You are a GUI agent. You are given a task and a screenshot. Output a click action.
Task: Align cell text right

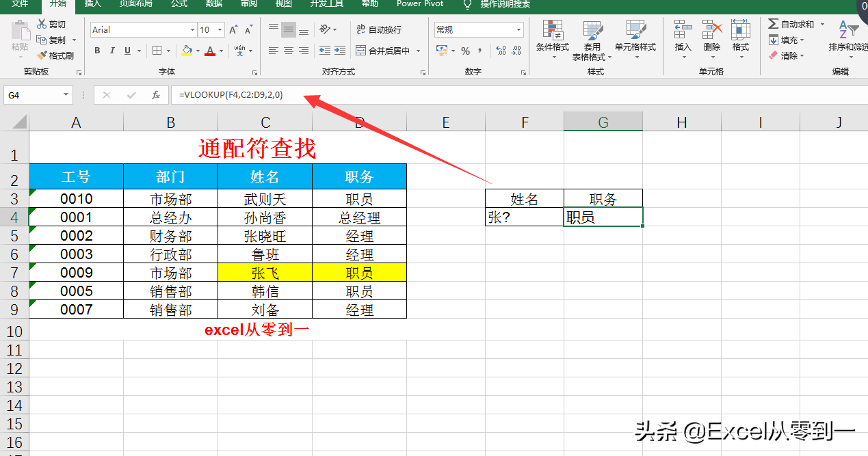304,51
